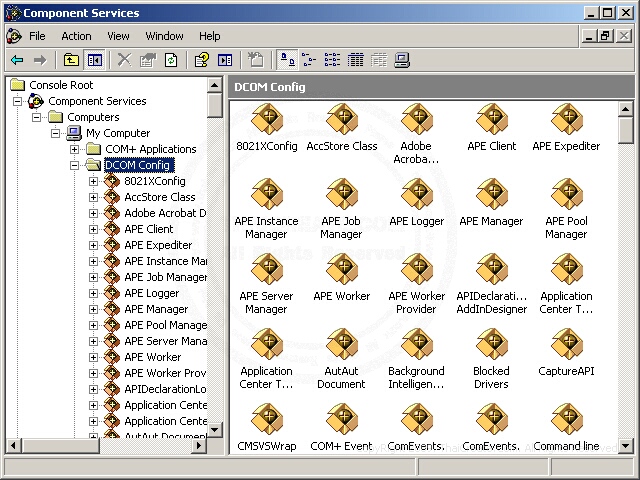Switch to Detail view toolbar button

tap(356, 60)
